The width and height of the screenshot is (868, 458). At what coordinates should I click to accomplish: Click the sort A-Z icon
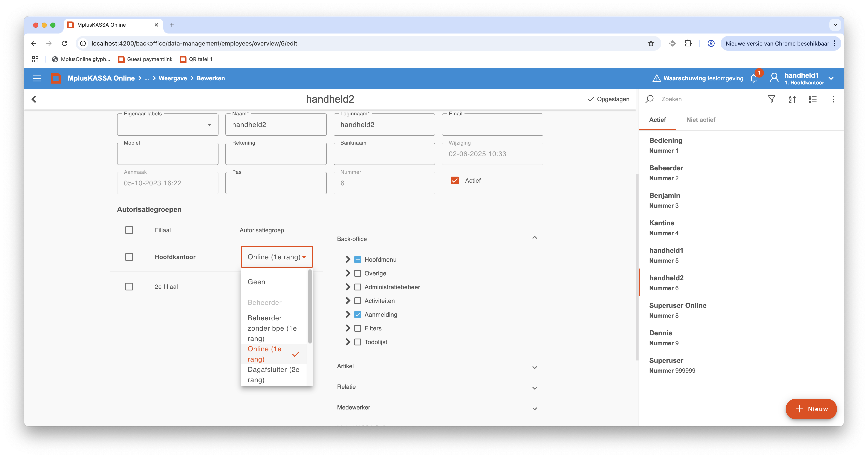click(x=792, y=99)
